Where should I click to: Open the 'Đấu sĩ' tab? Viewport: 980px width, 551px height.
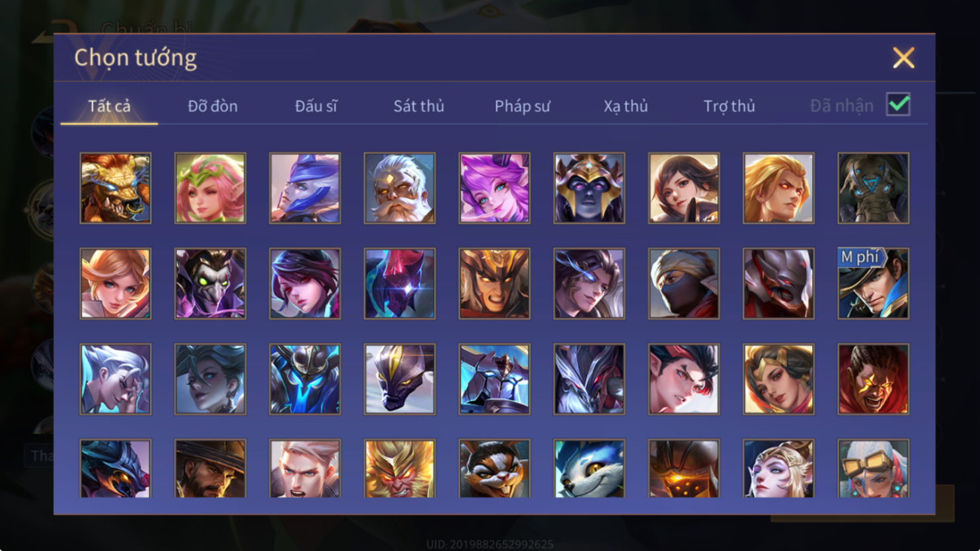point(316,106)
